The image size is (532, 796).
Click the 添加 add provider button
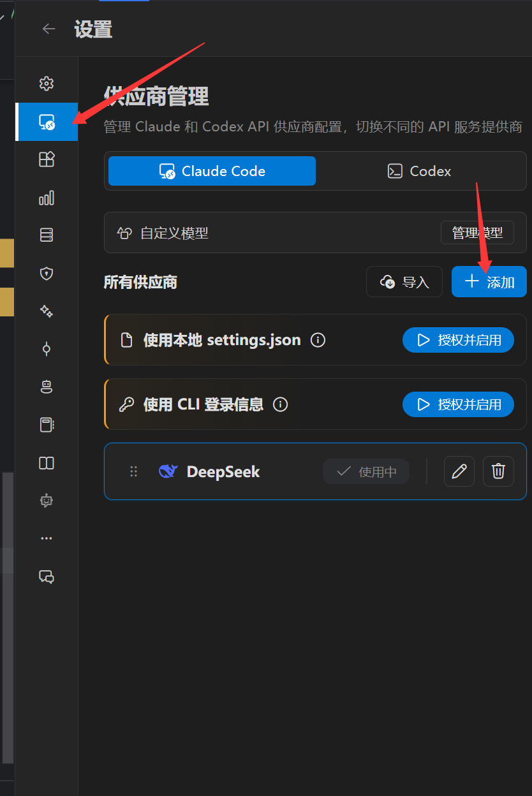tap(489, 281)
